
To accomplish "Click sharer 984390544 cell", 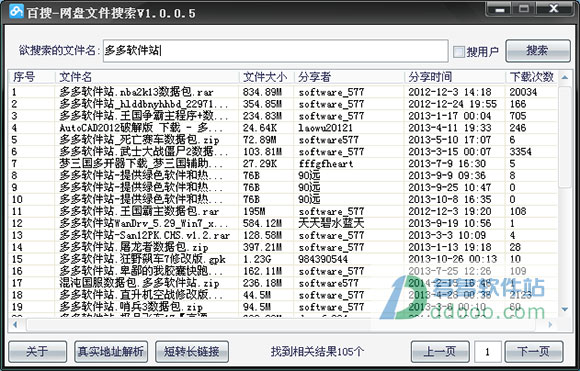I will (x=323, y=259).
